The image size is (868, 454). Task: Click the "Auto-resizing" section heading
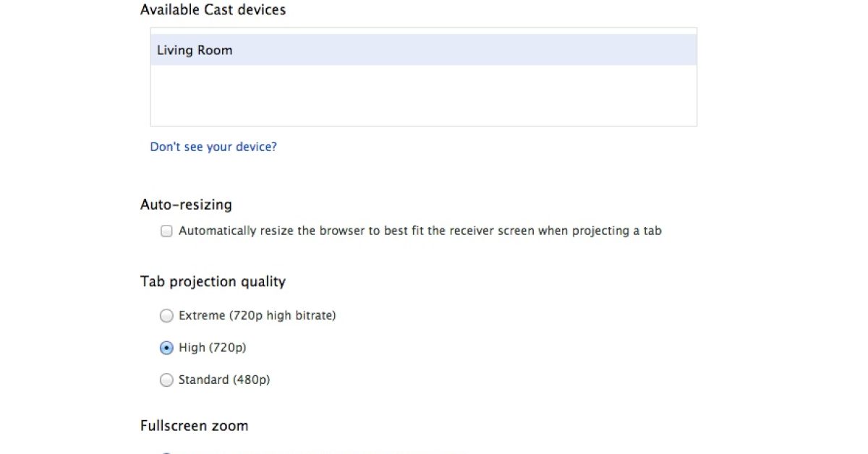click(x=186, y=205)
